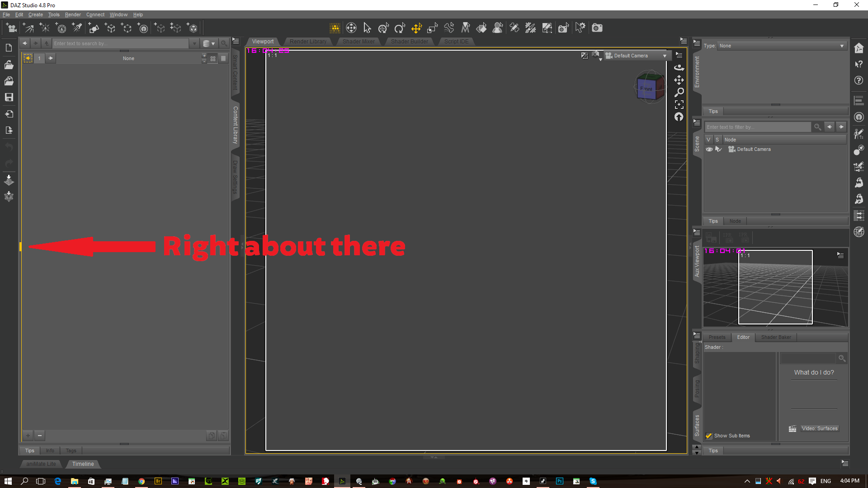This screenshot has height=488, width=868.
Task: Create a new primitive cube
Action: (x=192, y=28)
